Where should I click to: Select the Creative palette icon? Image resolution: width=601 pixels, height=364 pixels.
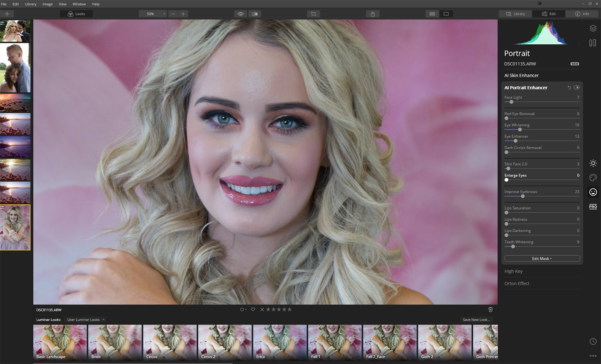[593, 178]
